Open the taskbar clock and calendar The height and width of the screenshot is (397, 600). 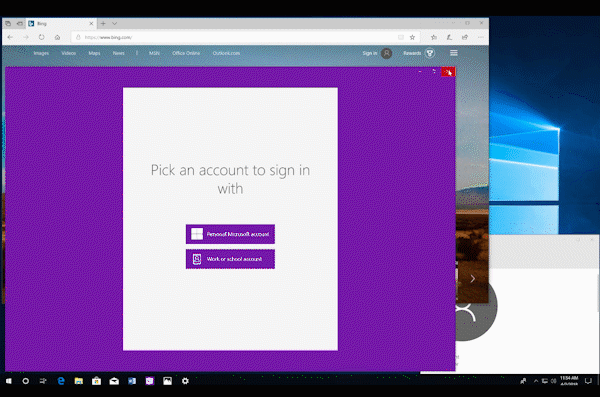tap(569, 381)
